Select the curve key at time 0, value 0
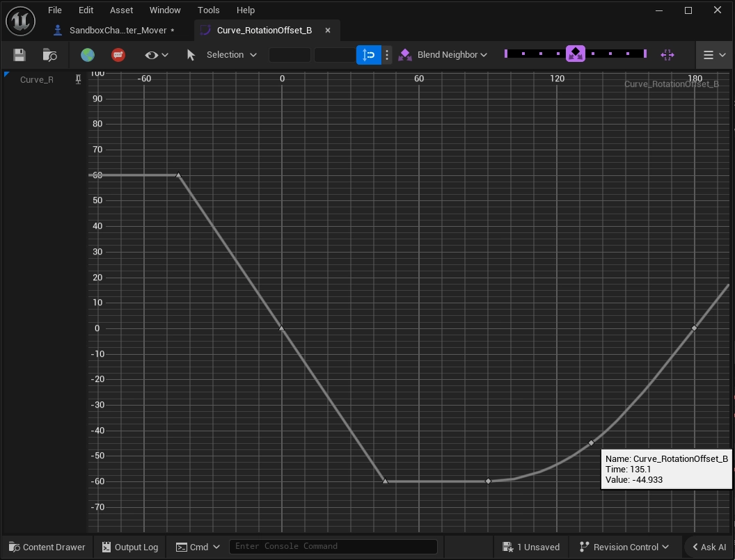Image resolution: width=735 pixels, height=560 pixels. [x=282, y=328]
